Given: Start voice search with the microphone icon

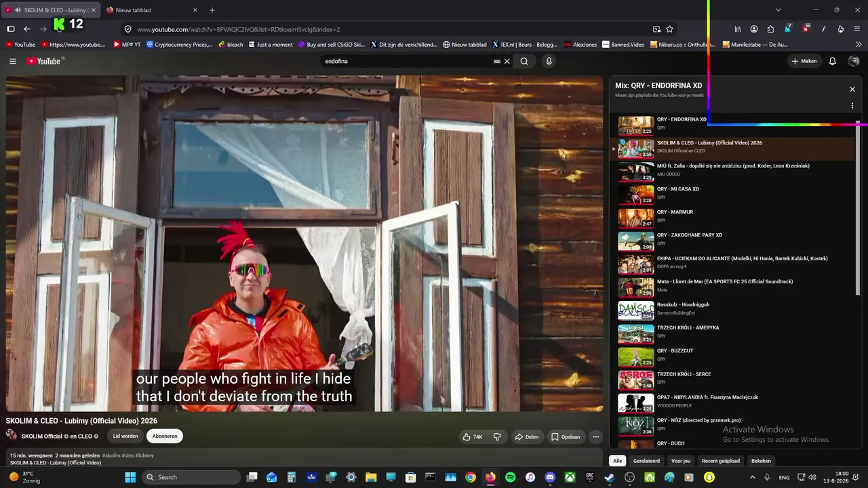Looking at the screenshot, I should [549, 61].
